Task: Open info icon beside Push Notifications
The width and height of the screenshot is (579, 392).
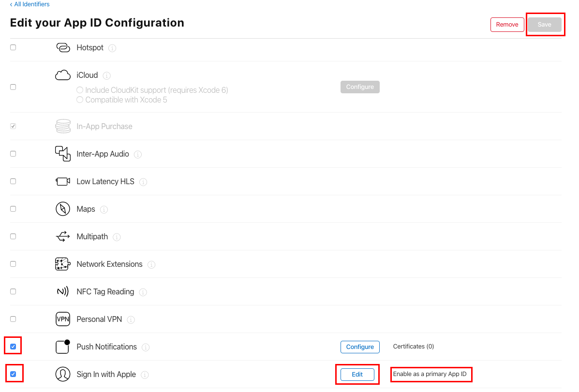Action: tap(146, 348)
